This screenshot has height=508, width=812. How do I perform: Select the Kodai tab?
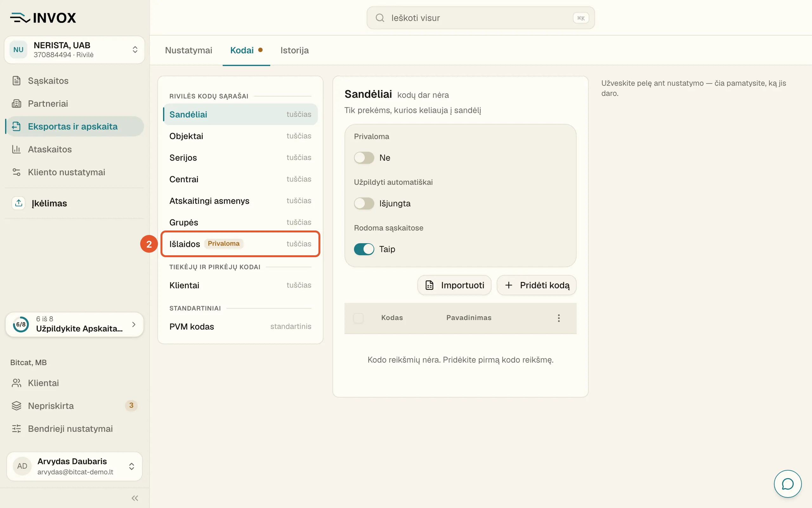tap(246, 50)
